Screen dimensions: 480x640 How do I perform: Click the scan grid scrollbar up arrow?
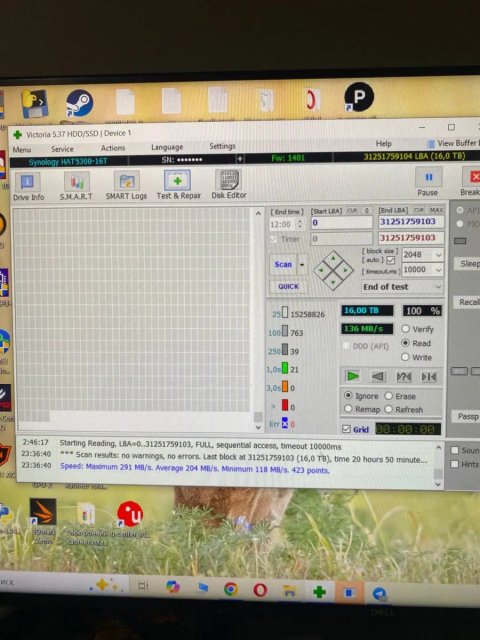(258, 213)
